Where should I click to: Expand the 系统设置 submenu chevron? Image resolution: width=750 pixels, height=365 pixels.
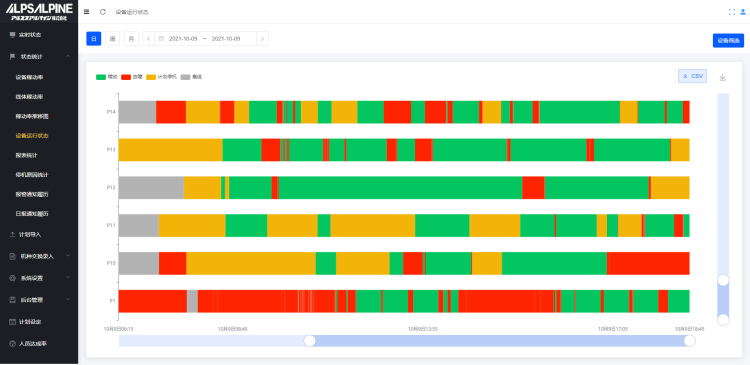(x=68, y=277)
